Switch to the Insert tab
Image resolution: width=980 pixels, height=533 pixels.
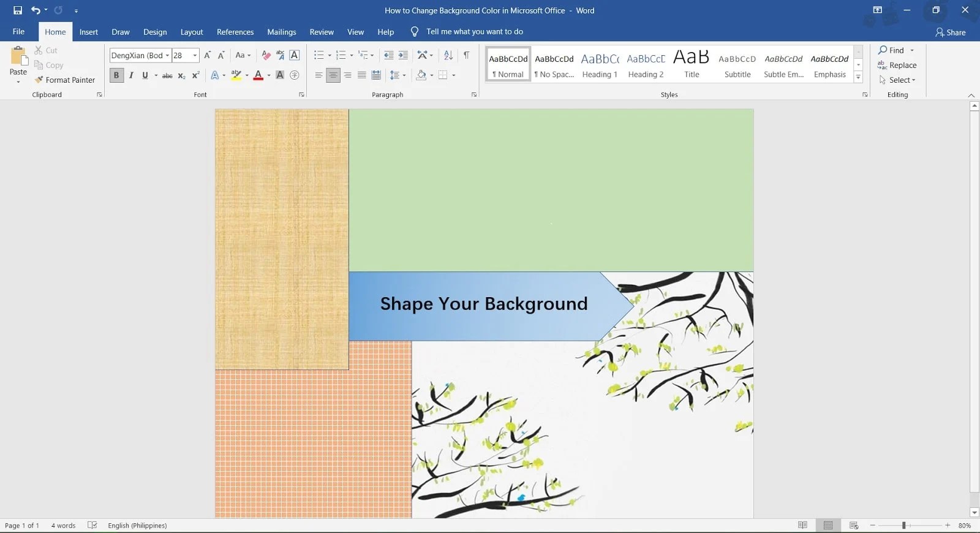tap(89, 32)
